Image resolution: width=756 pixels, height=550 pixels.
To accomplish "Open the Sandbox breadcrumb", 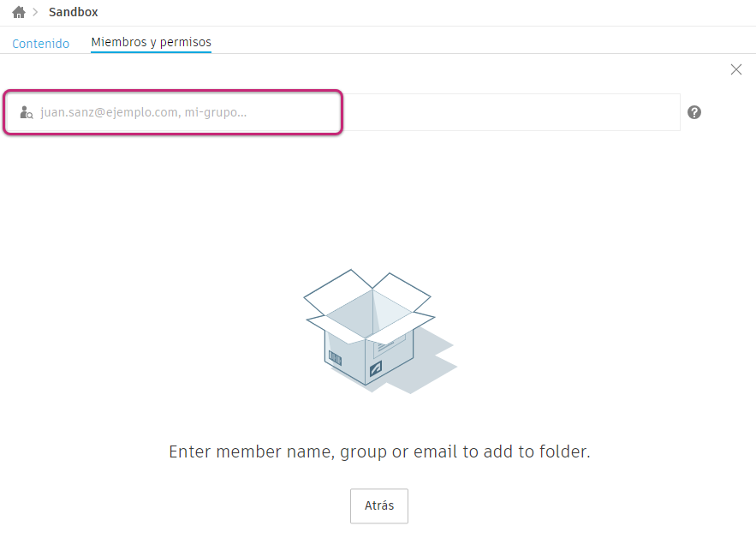I will pos(74,13).
